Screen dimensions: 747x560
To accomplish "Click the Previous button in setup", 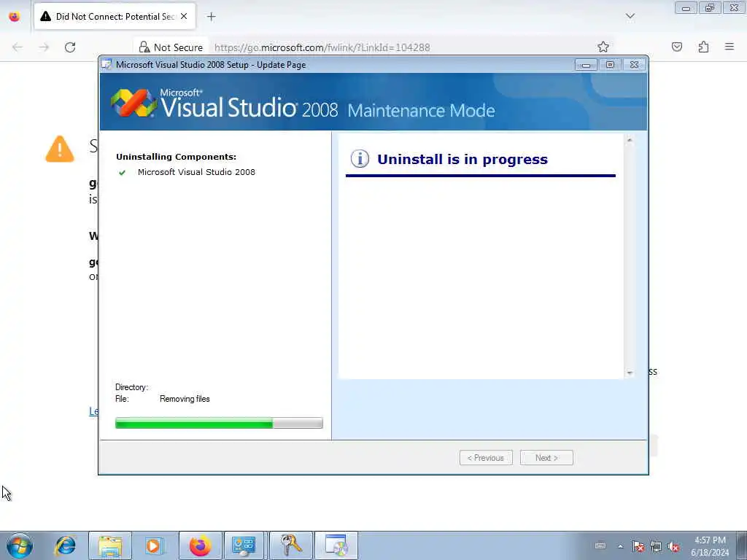I will [x=486, y=458].
